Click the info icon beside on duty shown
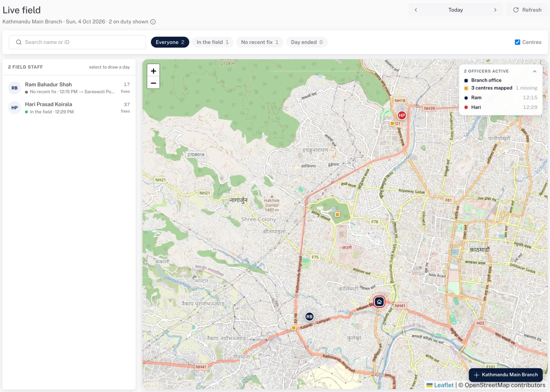Image resolution: width=550 pixels, height=392 pixels. pyautogui.click(x=153, y=22)
